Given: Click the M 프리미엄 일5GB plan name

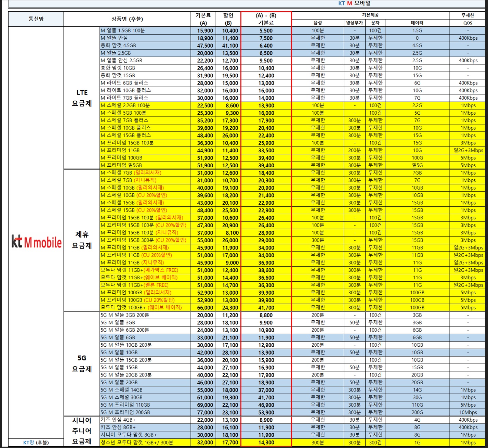Looking at the screenshot, I should pyautogui.click(x=121, y=165).
